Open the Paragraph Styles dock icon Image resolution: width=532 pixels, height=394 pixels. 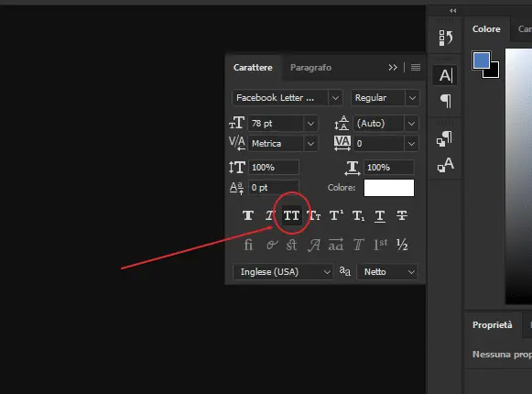[x=444, y=139]
